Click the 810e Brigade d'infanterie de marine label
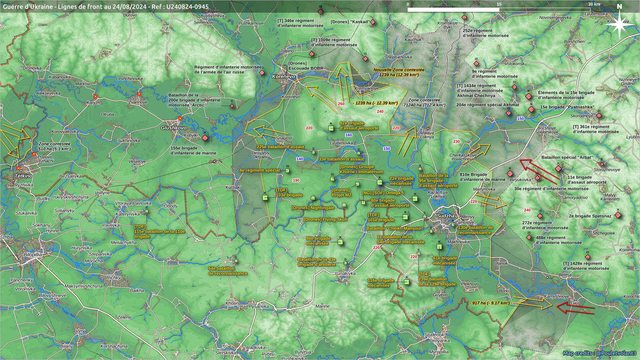640x360 pixels. (x=473, y=177)
